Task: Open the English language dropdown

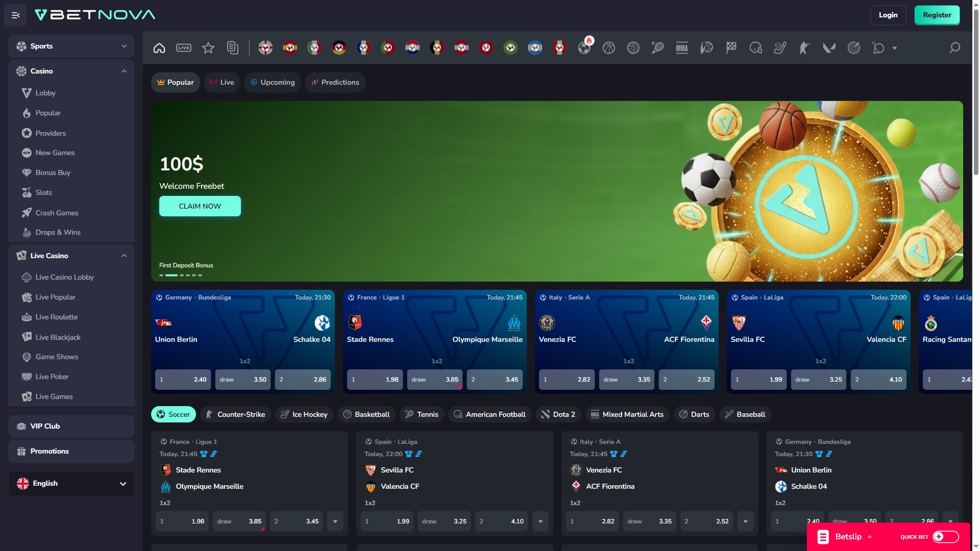Action: [x=71, y=484]
